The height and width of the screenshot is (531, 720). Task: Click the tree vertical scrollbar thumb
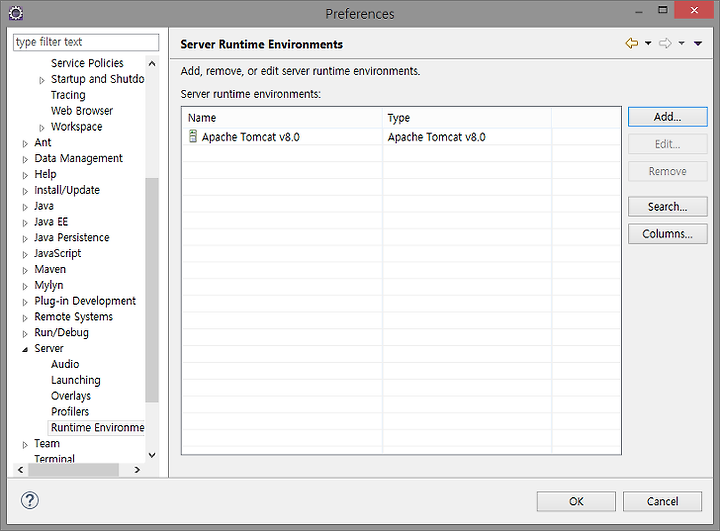(x=152, y=289)
